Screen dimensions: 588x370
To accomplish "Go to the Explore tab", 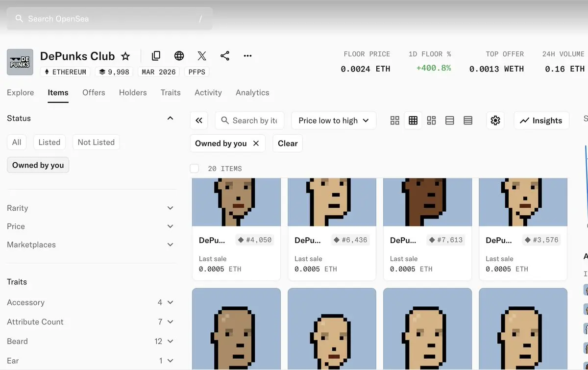I will 21,93.
